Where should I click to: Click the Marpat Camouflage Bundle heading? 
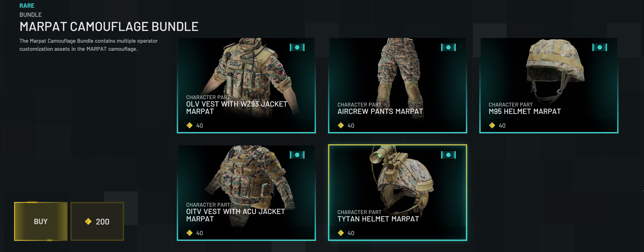[109, 27]
